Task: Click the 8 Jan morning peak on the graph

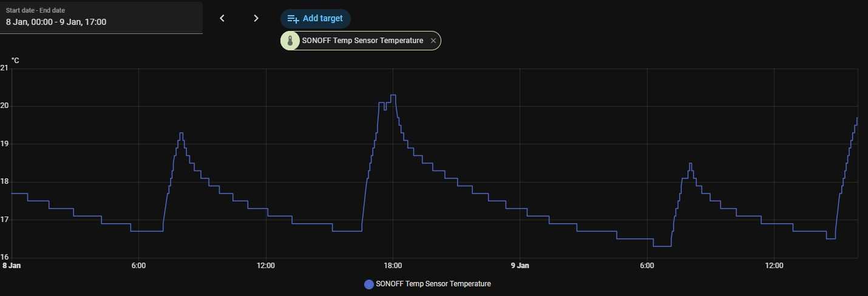Action: pyautogui.click(x=181, y=133)
